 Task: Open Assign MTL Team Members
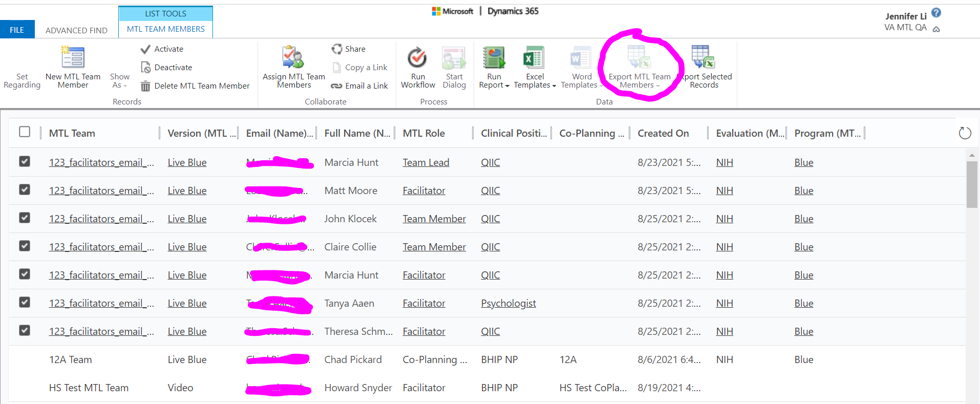294,67
